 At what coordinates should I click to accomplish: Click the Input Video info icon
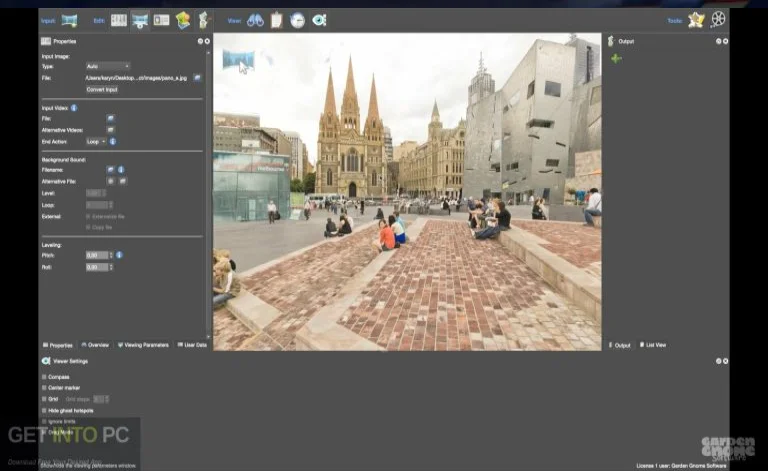click(74, 108)
